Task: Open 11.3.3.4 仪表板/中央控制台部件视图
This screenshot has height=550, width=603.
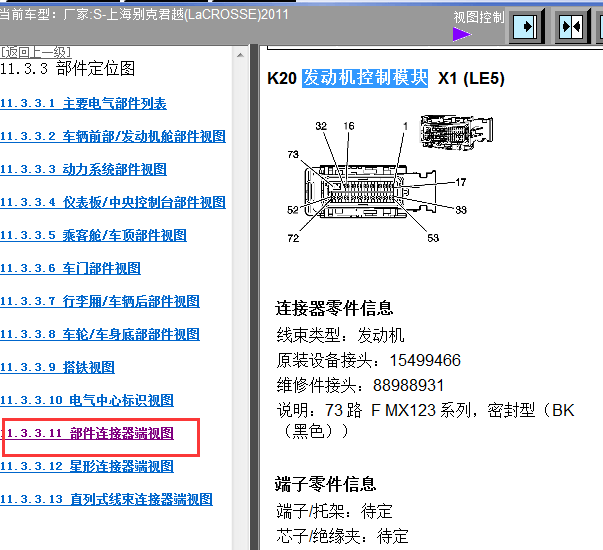Action: [113, 202]
